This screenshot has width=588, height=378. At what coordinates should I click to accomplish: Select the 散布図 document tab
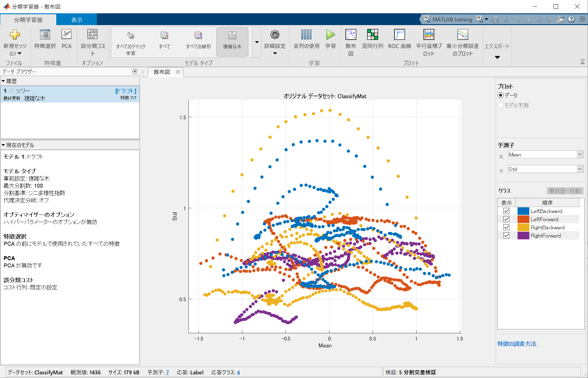point(162,72)
